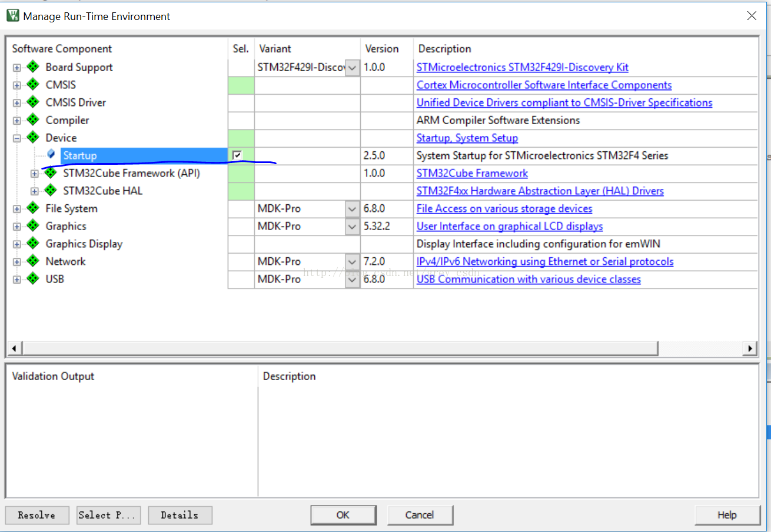The height and width of the screenshot is (532, 771).
Task: Open USB MDK-Pro variant dropdown
Action: coord(352,280)
